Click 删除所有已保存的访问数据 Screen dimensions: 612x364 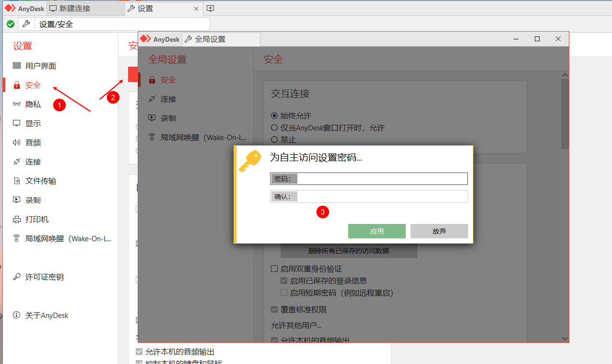point(348,250)
